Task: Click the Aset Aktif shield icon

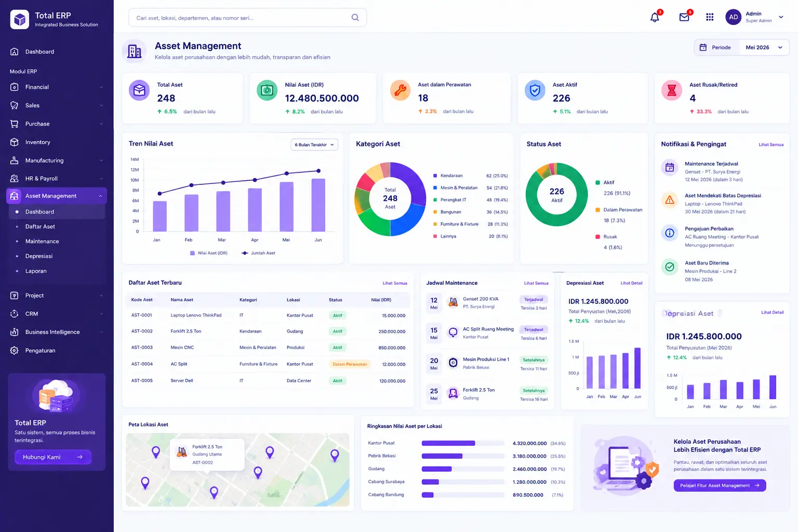Action: click(x=535, y=90)
